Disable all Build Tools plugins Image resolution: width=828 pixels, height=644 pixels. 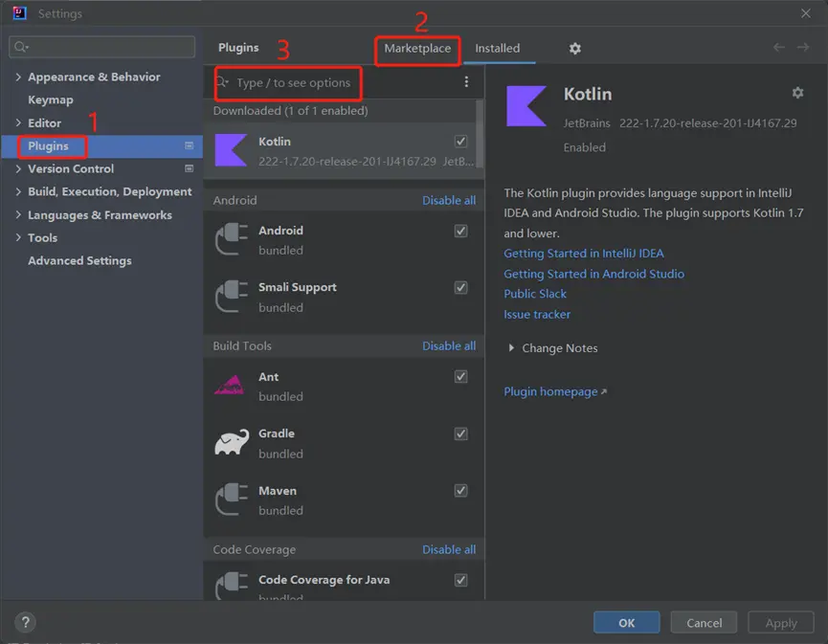click(449, 345)
